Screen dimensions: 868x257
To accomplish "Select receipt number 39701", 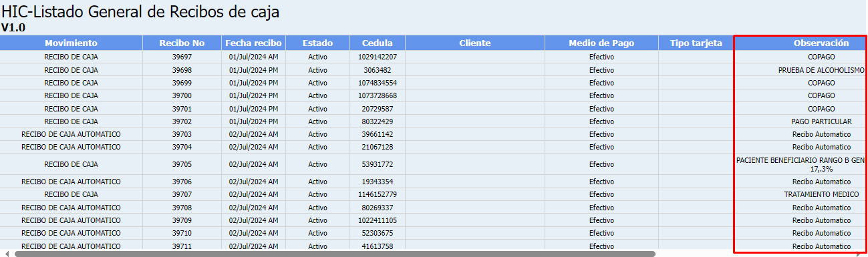I will [182, 109].
